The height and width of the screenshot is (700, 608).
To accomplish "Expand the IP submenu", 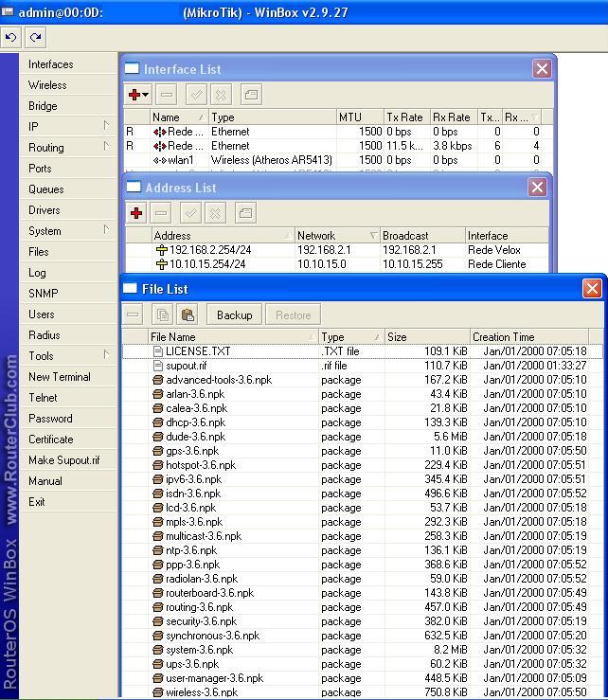I will pos(68,127).
